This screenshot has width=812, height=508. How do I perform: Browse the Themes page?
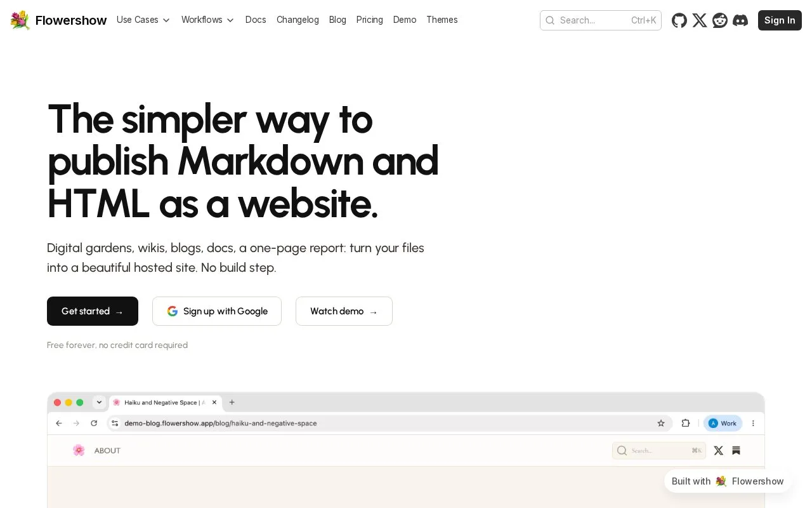coord(442,20)
